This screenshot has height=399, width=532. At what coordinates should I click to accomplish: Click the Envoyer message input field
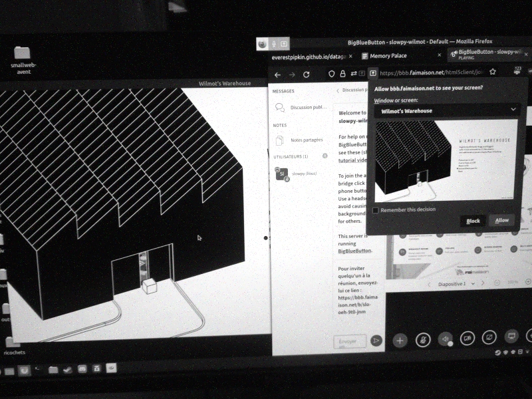click(350, 341)
